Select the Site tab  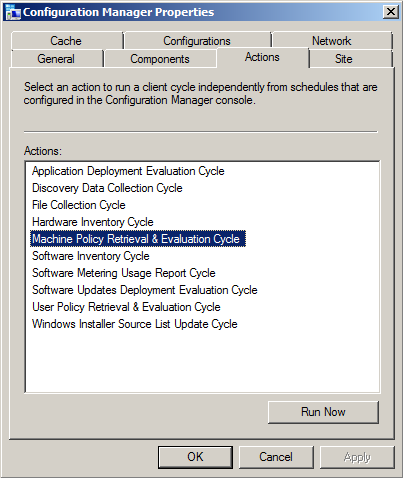(344, 59)
